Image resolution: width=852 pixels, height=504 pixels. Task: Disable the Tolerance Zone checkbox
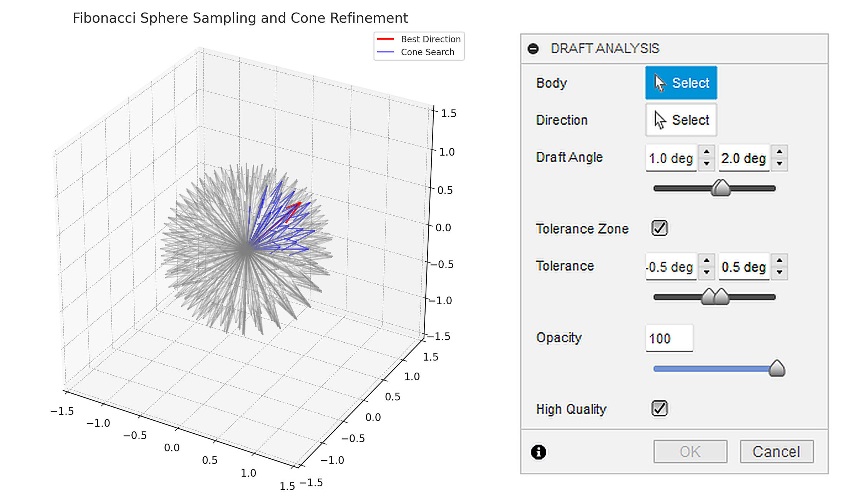click(x=660, y=228)
